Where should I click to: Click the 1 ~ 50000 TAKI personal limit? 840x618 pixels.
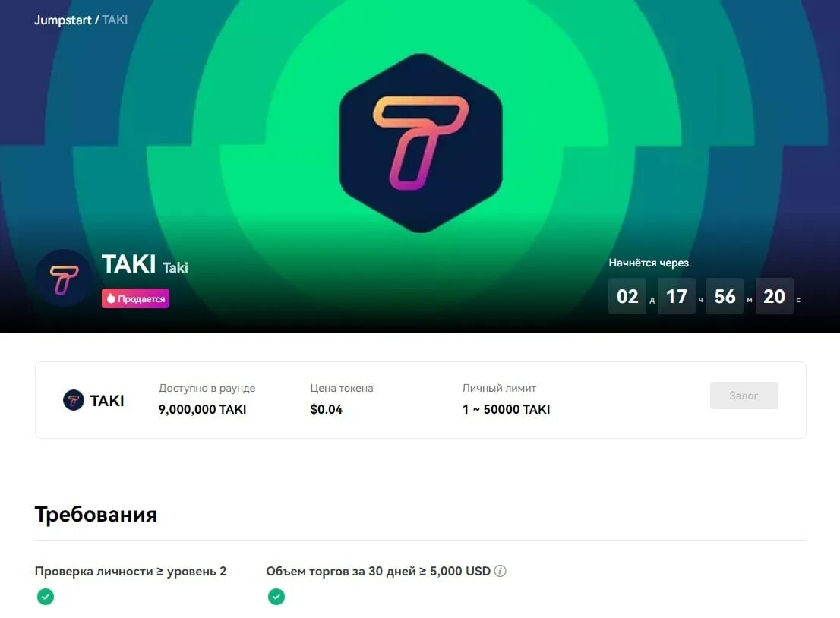click(x=507, y=410)
